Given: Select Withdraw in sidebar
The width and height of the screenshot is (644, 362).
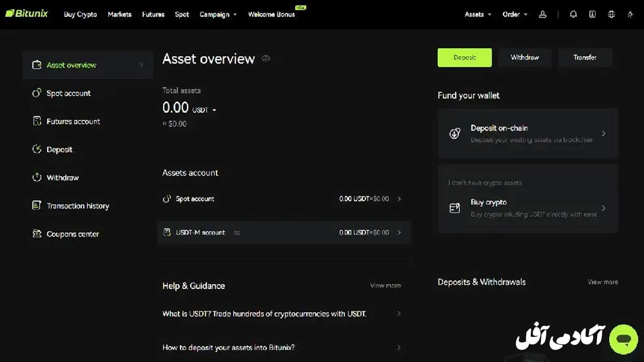Looking at the screenshot, I should pyautogui.click(x=63, y=177).
